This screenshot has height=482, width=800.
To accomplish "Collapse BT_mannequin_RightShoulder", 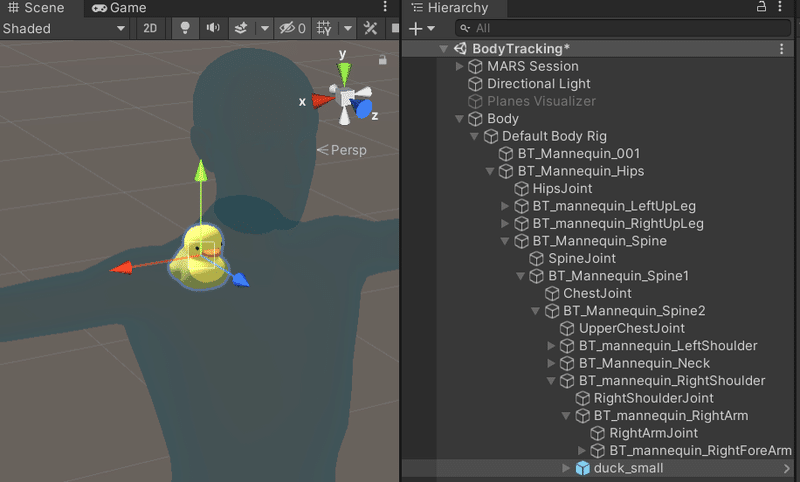I will 551,380.
